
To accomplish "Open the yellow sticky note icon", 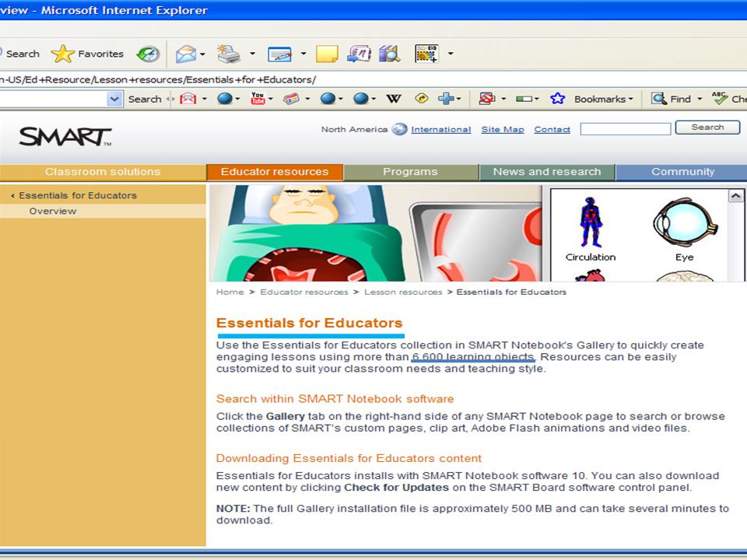I will click(x=327, y=54).
